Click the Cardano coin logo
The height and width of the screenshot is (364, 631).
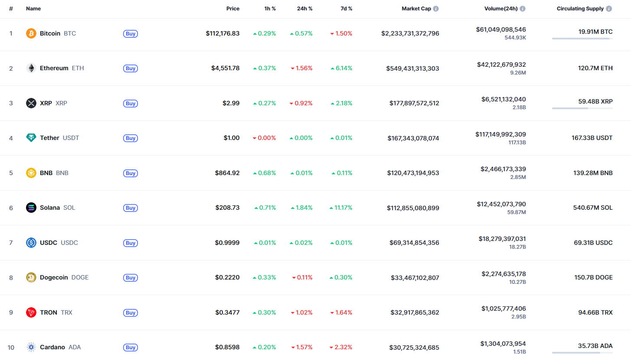click(x=31, y=347)
